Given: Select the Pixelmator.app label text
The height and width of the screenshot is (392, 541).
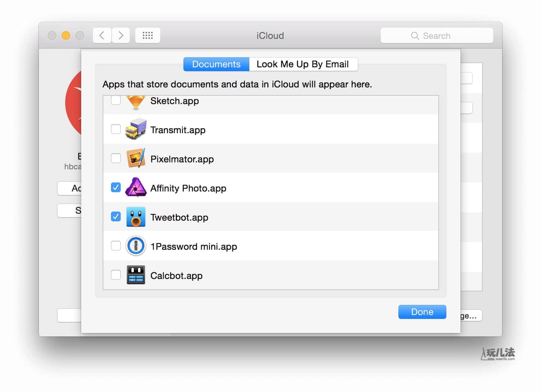Looking at the screenshot, I should (x=182, y=159).
